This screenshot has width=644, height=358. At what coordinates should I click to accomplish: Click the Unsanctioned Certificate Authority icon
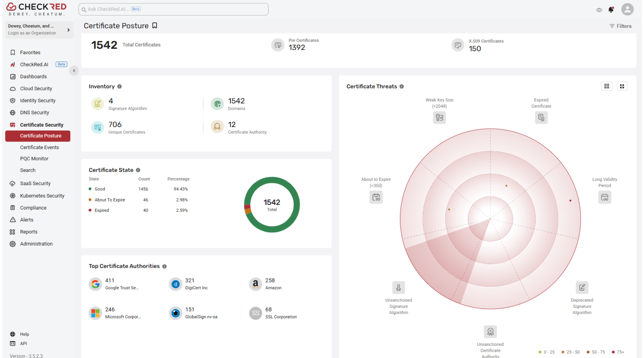coord(490,332)
